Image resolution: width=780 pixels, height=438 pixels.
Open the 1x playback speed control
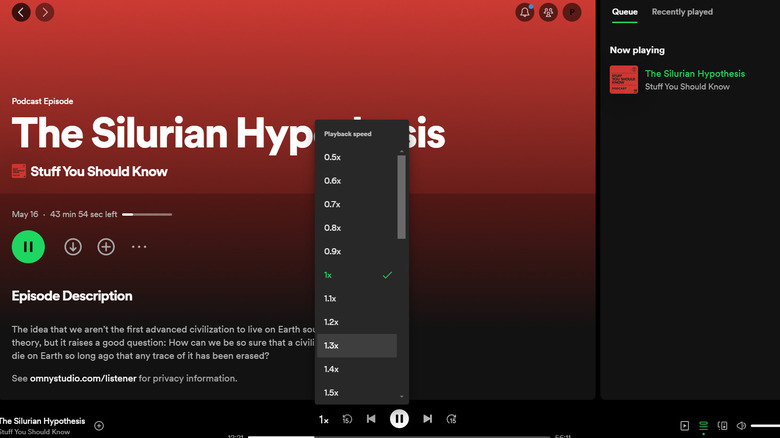click(324, 420)
